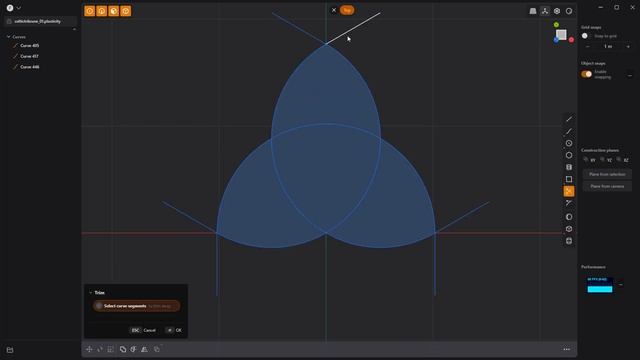640x360 pixels.
Task: Click the green Y axis on the gizmo
Action: click(556, 25)
